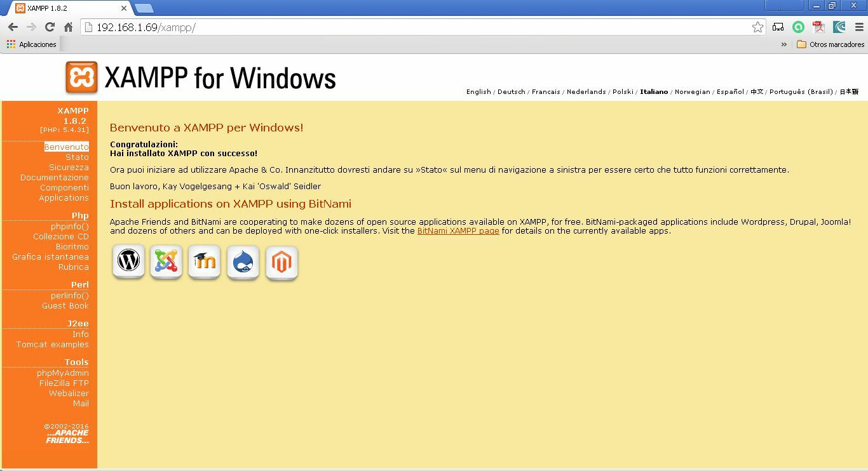The height and width of the screenshot is (471, 868).
Task: Go to browser home page icon
Action: tap(69, 27)
